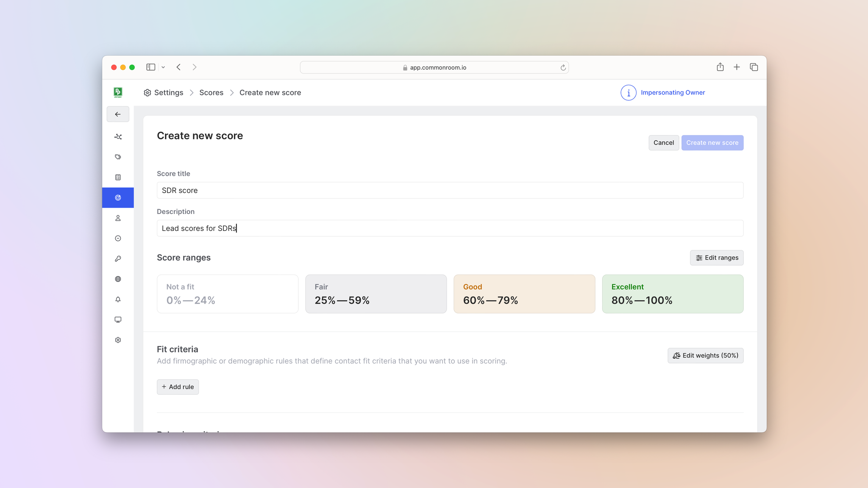The image size is (868, 488).
Task: Open the tags icon in sidebar
Action: click(118, 157)
